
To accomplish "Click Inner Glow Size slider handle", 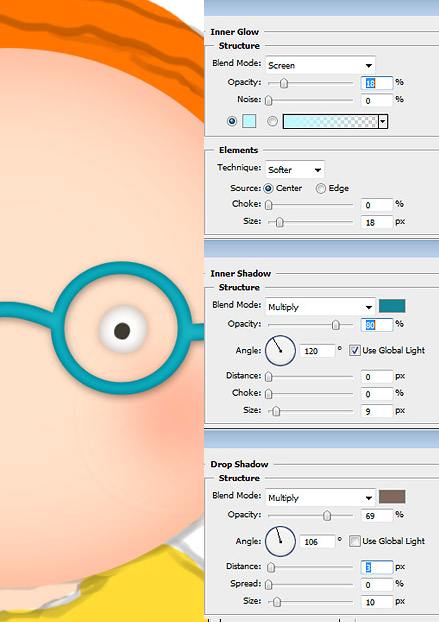I will pyautogui.click(x=280, y=223).
